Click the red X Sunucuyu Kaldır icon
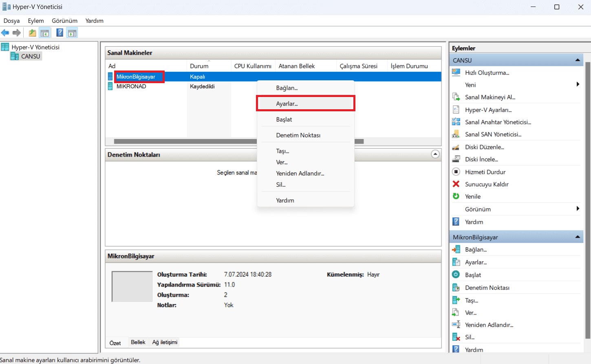This screenshot has height=364, width=591. [x=456, y=184]
